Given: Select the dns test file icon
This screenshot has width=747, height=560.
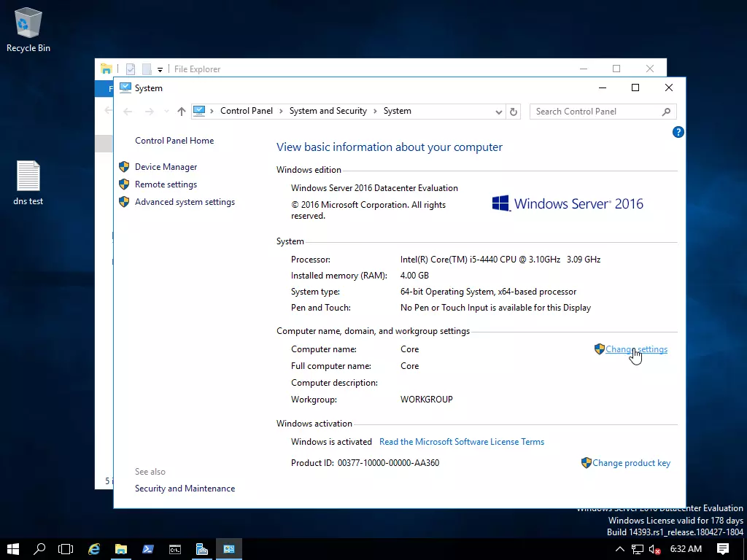Looking at the screenshot, I should click(28, 183).
